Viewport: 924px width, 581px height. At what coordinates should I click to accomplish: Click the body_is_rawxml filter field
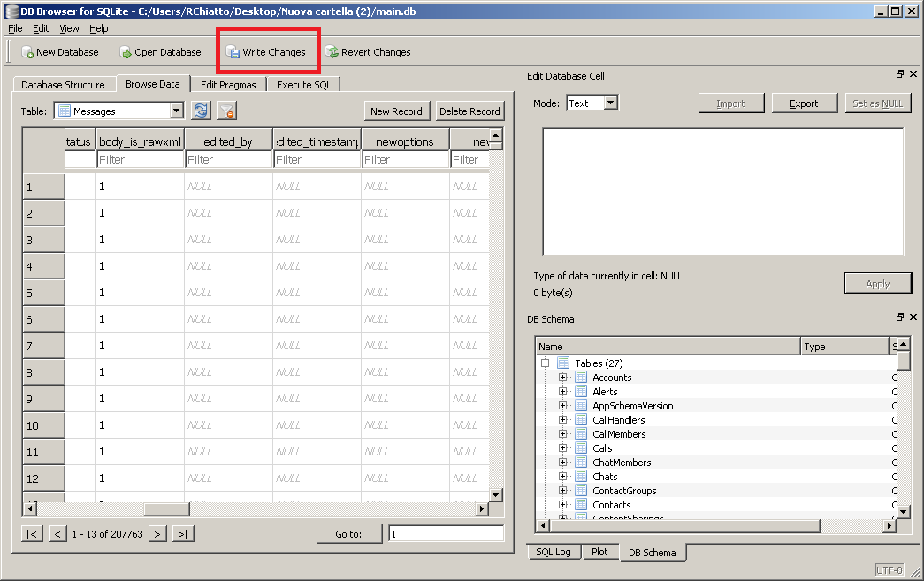coord(141,160)
